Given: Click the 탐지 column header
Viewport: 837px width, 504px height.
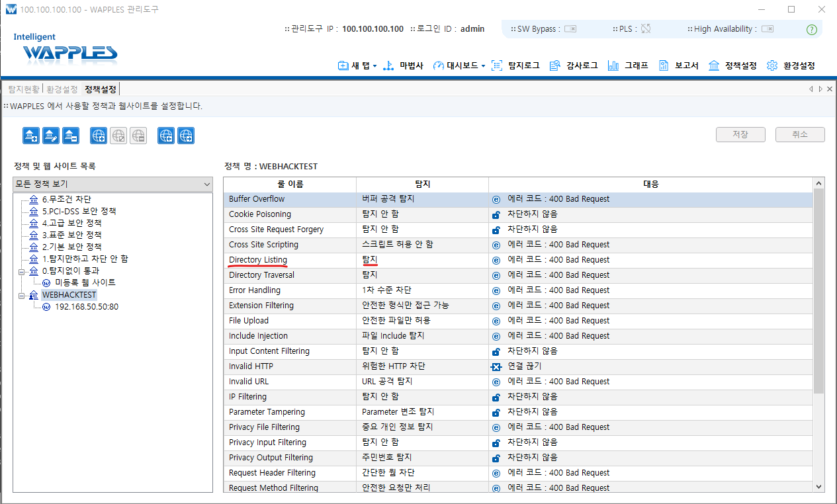Looking at the screenshot, I should [x=422, y=184].
